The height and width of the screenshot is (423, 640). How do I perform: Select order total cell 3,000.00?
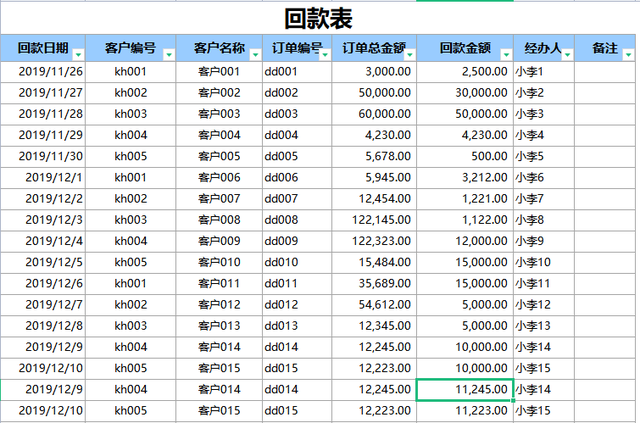[x=374, y=72]
